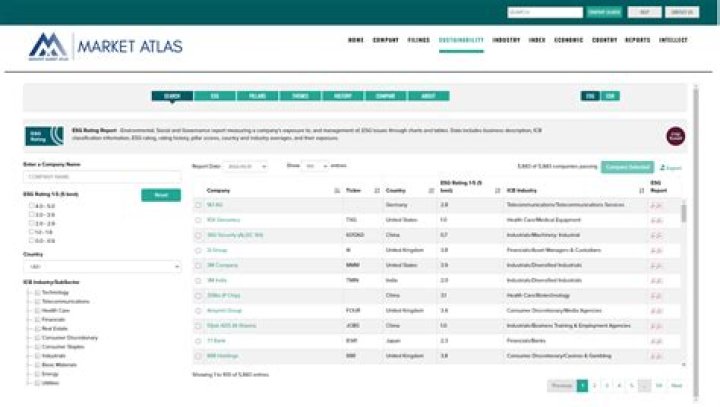Switch to the Pillars tab
The image size is (720, 407).
(257, 96)
